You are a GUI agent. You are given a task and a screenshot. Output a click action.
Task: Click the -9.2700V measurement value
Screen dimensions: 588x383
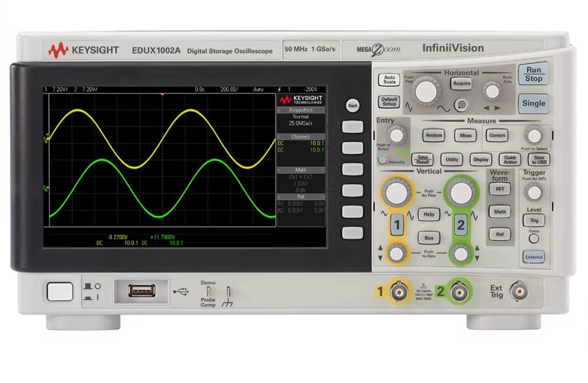click(117, 237)
